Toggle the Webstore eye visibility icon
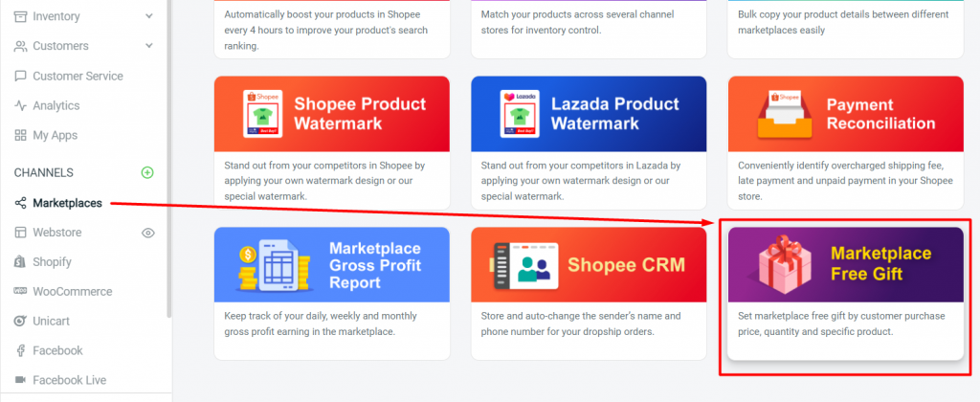Image resolution: width=980 pixels, height=402 pixels. click(148, 233)
